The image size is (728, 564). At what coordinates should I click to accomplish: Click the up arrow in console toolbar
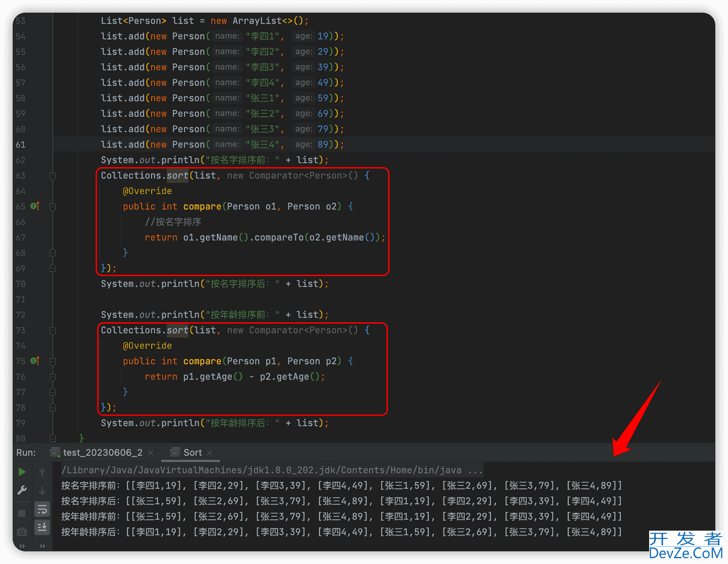(x=42, y=472)
